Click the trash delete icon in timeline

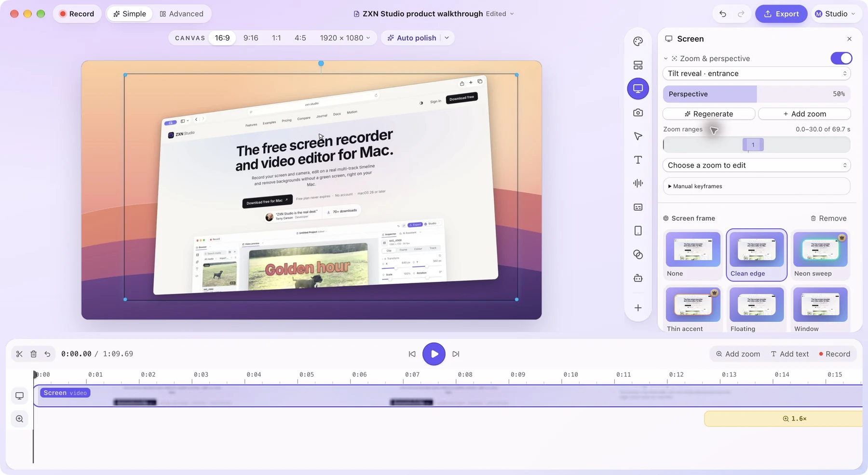33,354
